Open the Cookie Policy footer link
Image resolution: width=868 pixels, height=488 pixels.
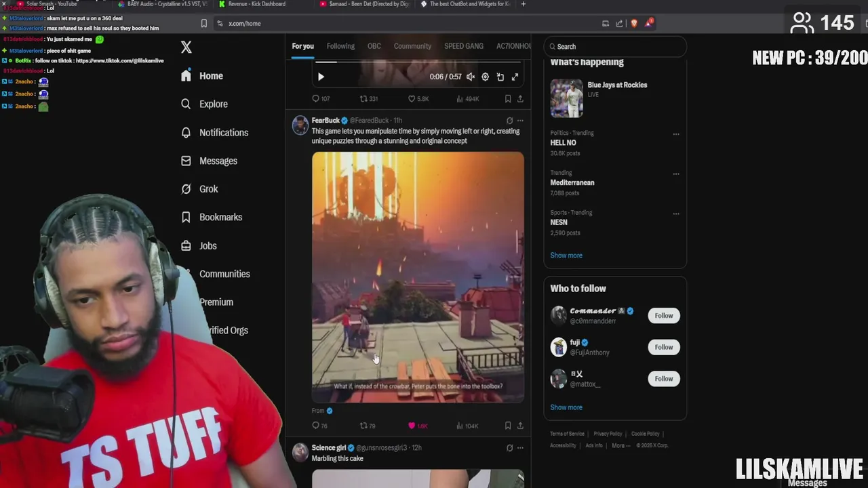645,434
